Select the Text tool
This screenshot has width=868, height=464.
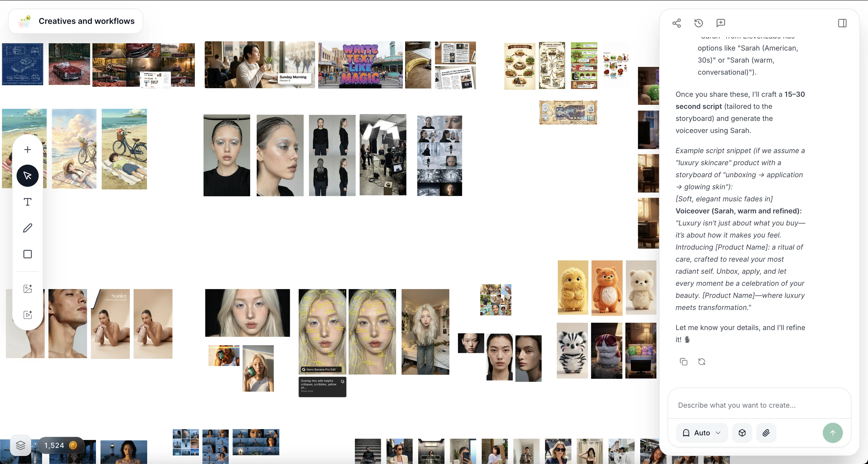(28, 202)
